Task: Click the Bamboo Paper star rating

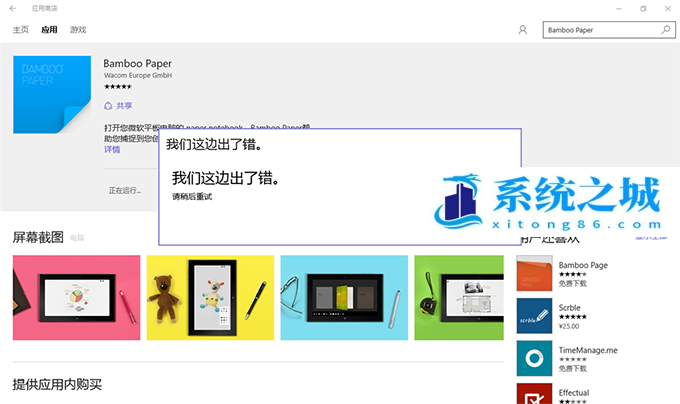Action: pyautogui.click(x=118, y=87)
